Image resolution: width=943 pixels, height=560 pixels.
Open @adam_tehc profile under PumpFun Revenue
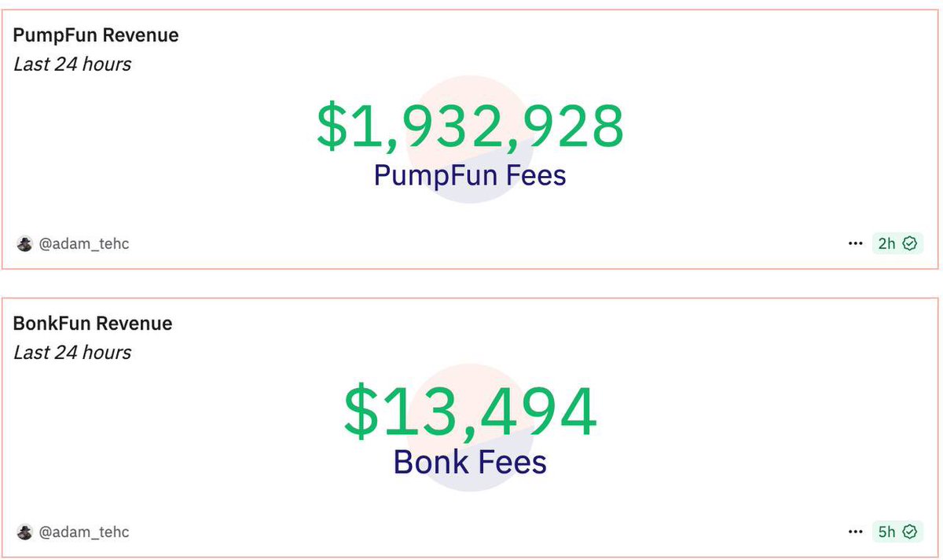click(84, 243)
